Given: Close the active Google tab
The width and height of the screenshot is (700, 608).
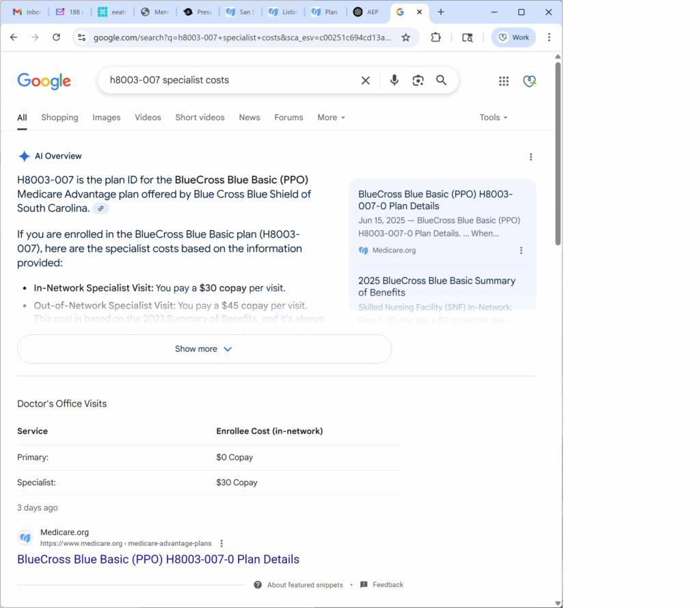Looking at the screenshot, I should (419, 12).
